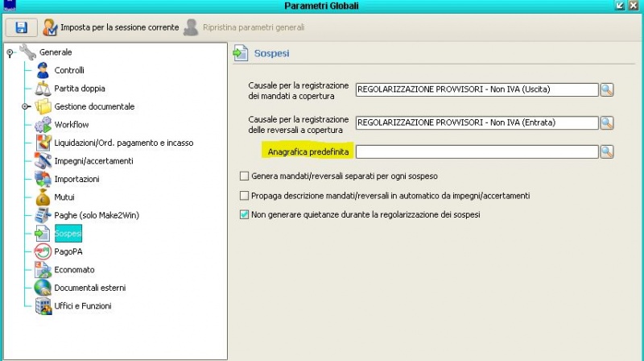Screen dimensions: 644x361
Task: Collapse the Generale tree node
Action: pyautogui.click(x=10, y=52)
